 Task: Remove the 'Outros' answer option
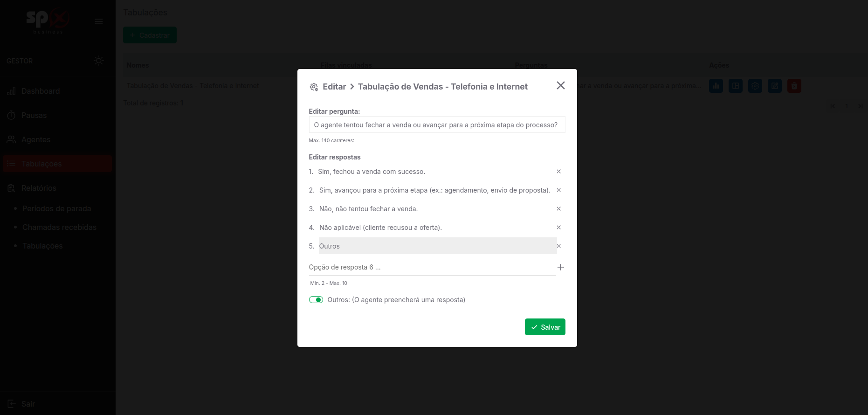coord(558,246)
